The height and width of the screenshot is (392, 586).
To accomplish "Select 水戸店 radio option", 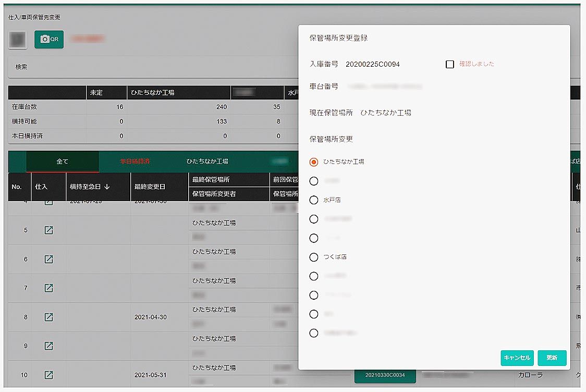I will point(314,200).
